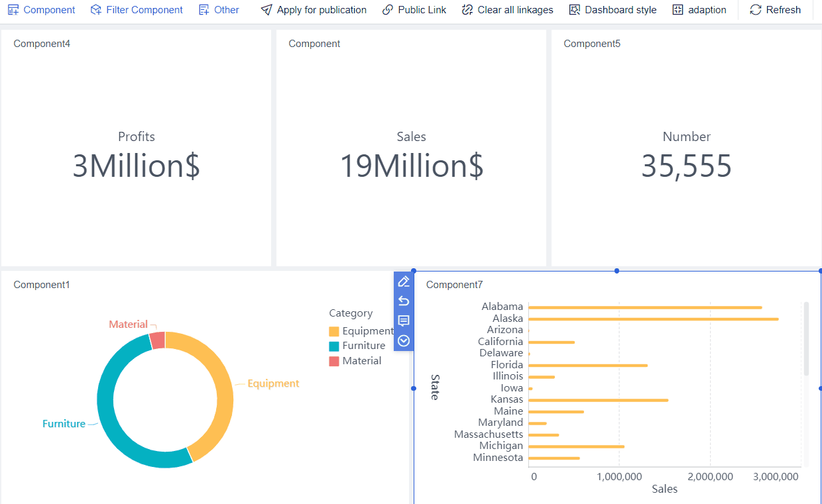Click the undo icon on the floating blue toolbar
The image size is (822, 504).
tap(404, 301)
